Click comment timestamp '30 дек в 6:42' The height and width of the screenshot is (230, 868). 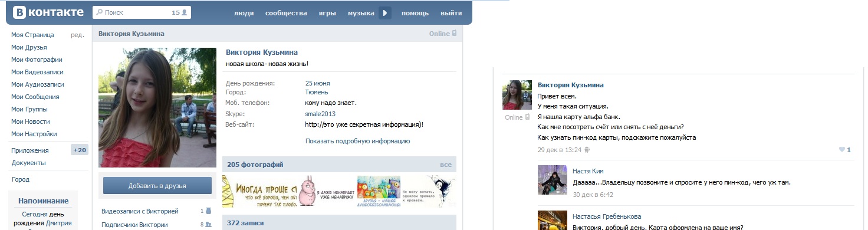pyautogui.click(x=593, y=195)
